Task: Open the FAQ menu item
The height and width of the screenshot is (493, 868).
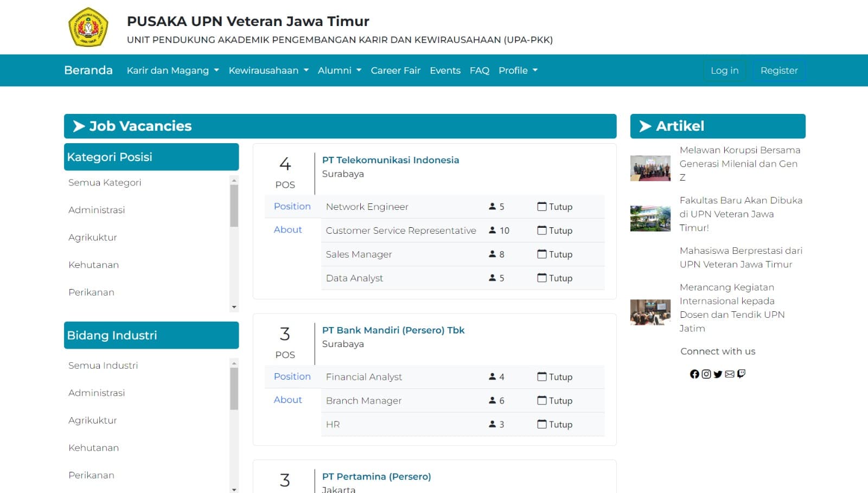Action: (x=479, y=70)
